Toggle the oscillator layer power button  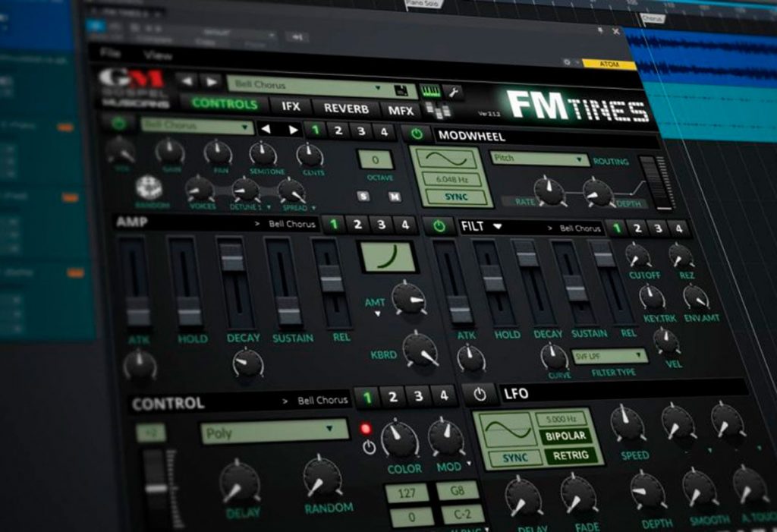click(118, 123)
